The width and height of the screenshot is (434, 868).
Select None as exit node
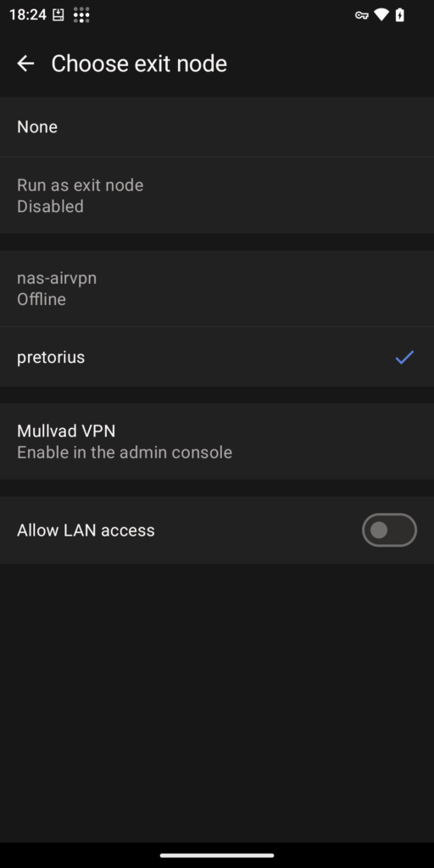[x=217, y=127]
